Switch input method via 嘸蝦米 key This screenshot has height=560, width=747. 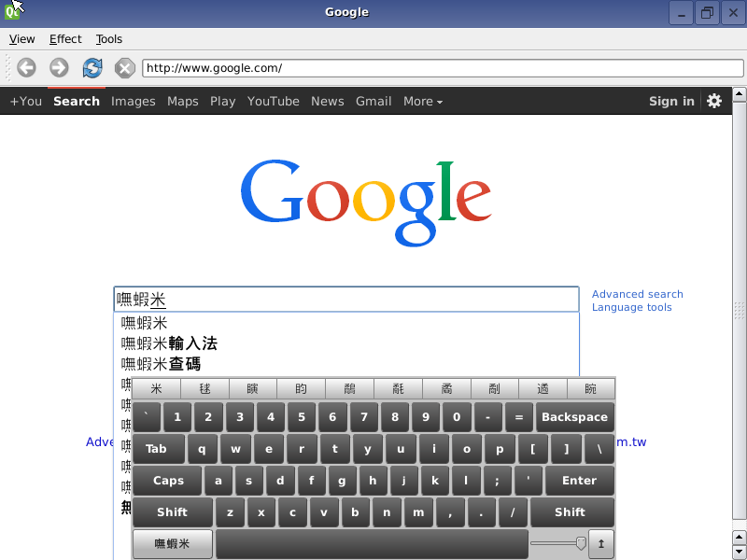pos(173,543)
